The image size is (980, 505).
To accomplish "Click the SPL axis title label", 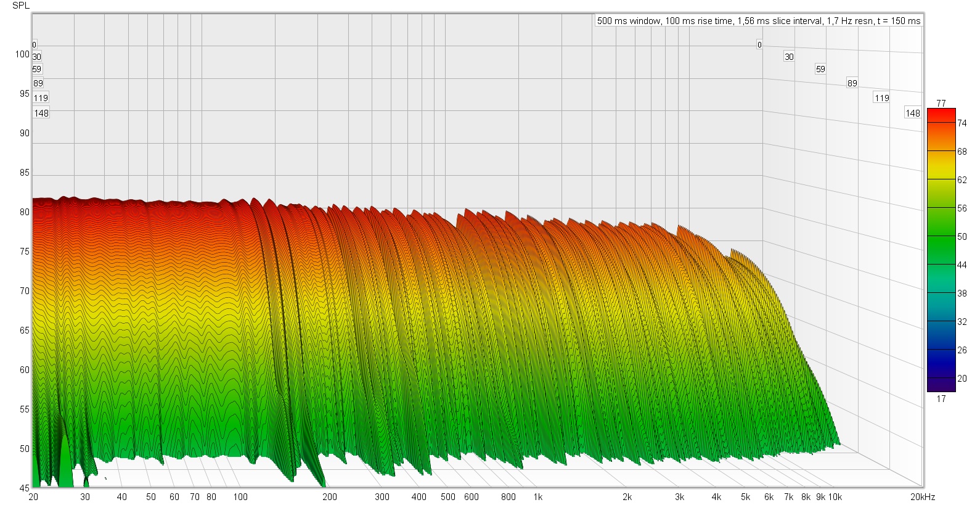I will click(x=21, y=6).
